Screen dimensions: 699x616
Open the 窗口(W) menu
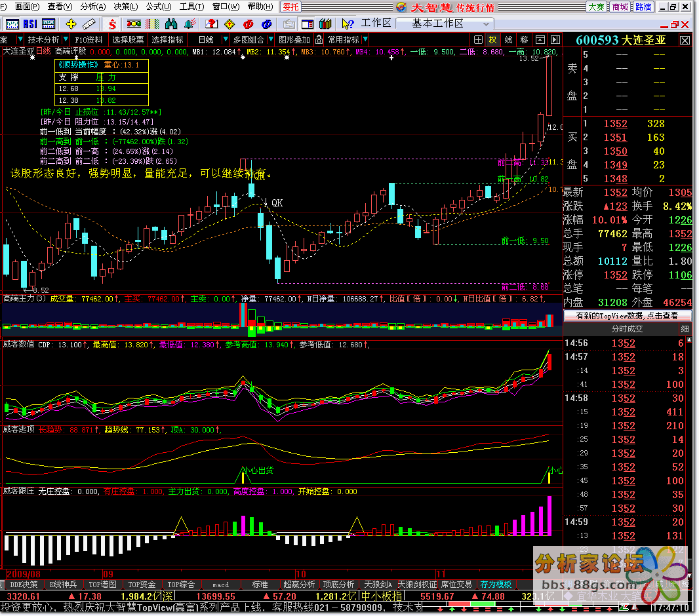point(226,7)
